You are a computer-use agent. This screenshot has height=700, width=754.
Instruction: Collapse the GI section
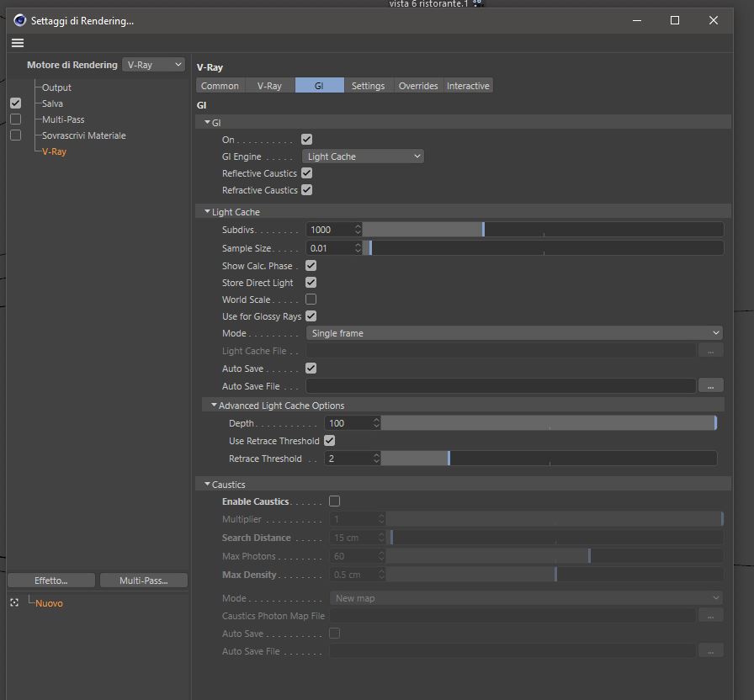pos(207,123)
